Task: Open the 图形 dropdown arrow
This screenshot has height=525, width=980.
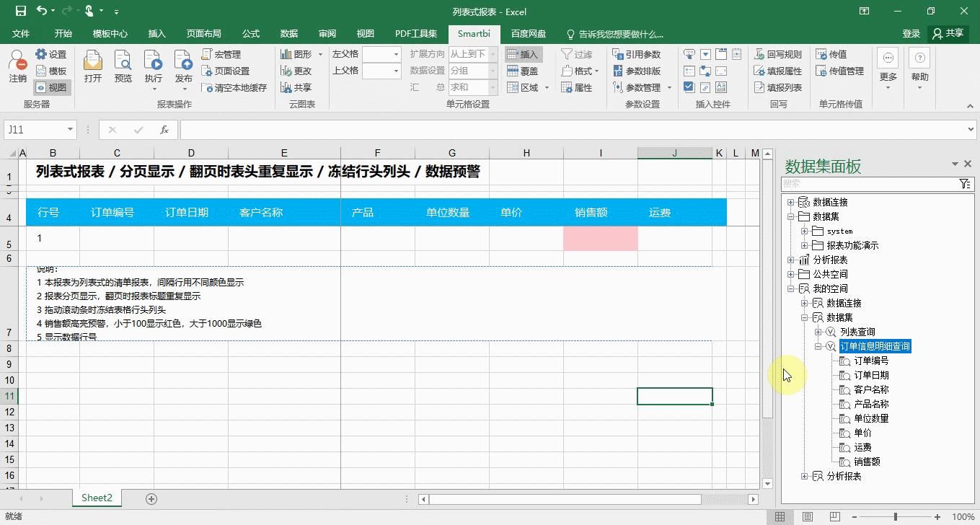Action: pyautogui.click(x=321, y=54)
